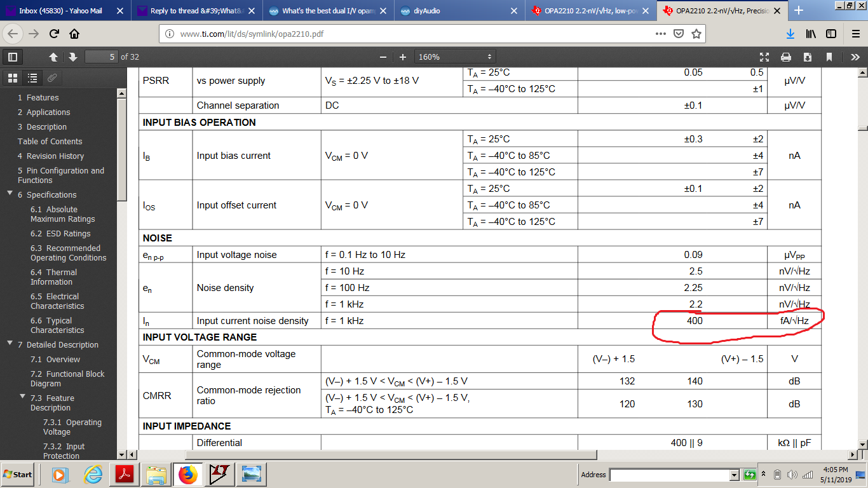The width and height of the screenshot is (868, 488).
Task: Show document outline in sidebar
Action: [32, 78]
